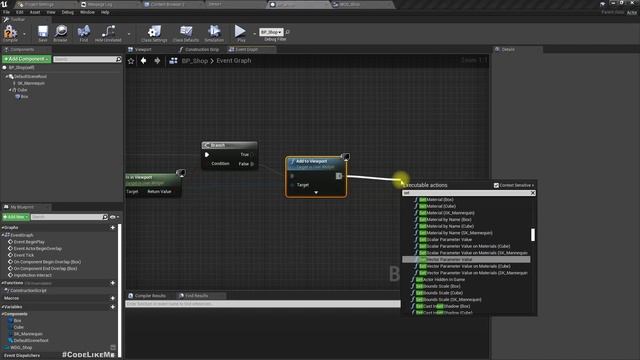Click the Play toolbar button
Image resolution: width=640 pixels, height=360 pixels.
pos(240,33)
